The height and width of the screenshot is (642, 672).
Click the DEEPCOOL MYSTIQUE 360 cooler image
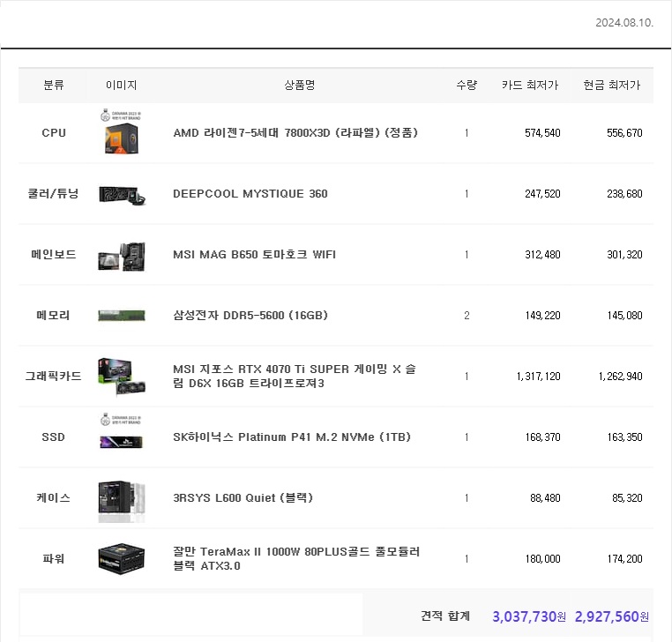[x=122, y=195]
